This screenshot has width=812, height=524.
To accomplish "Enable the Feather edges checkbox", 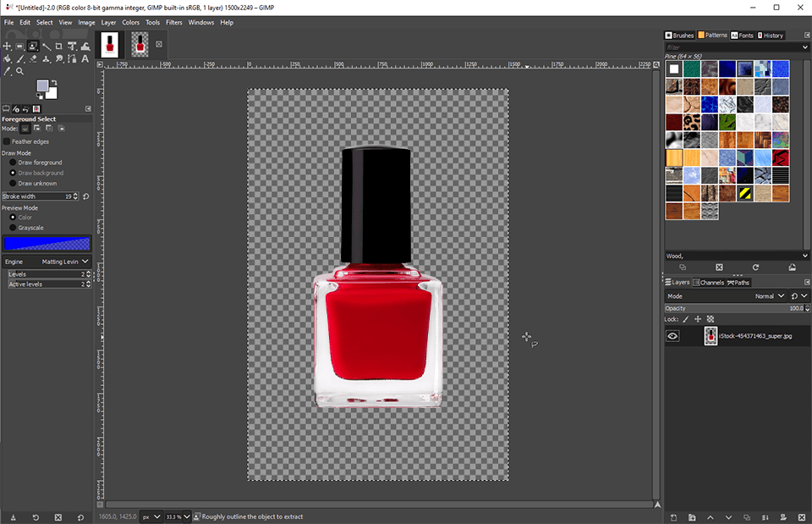I will (7, 141).
